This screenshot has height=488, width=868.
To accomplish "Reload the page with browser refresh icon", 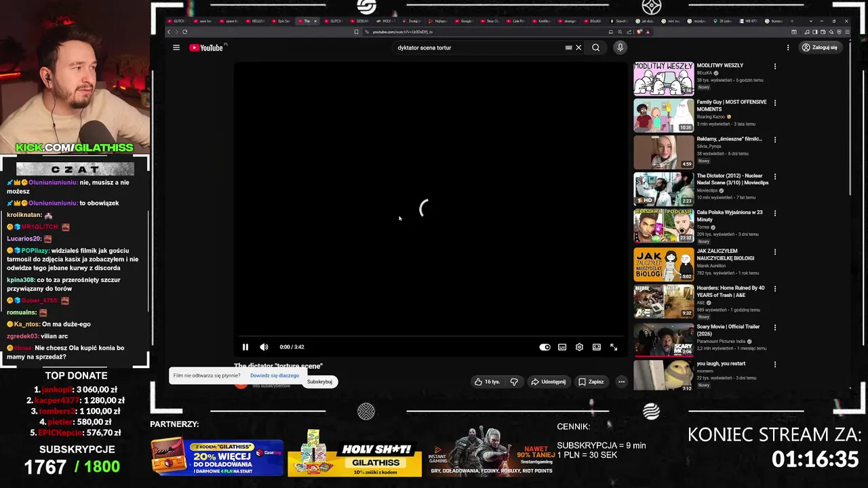I will [184, 32].
